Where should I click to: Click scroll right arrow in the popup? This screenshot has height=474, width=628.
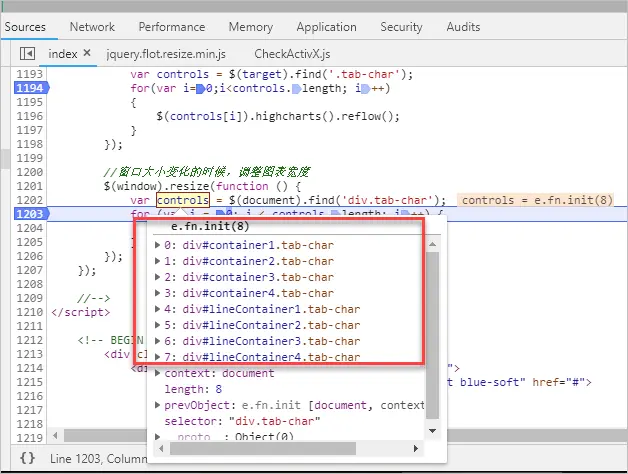[416, 448]
